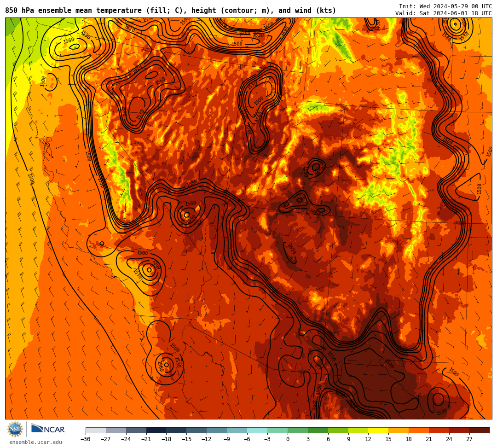Click the orange swatch between 18 and 21

pyautogui.click(x=419, y=430)
